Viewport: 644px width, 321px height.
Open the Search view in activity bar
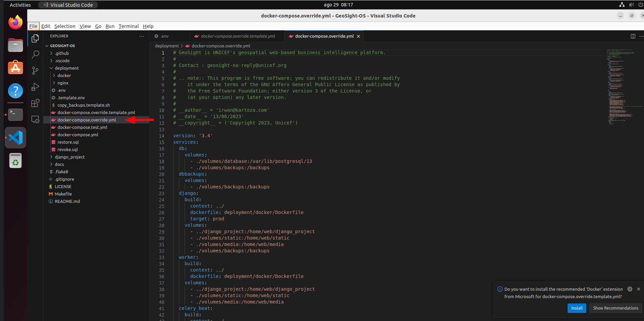tap(35, 54)
